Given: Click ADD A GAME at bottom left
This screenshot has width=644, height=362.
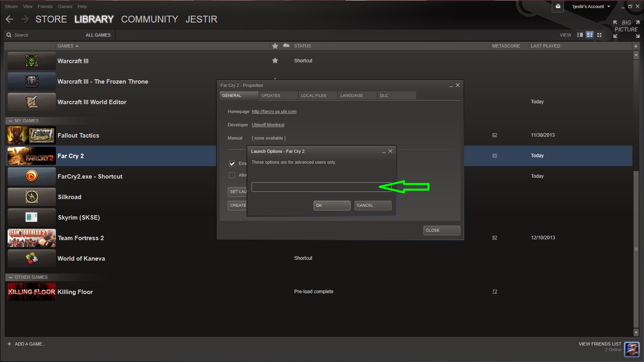Looking at the screenshot, I should pyautogui.click(x=30, y=344).
